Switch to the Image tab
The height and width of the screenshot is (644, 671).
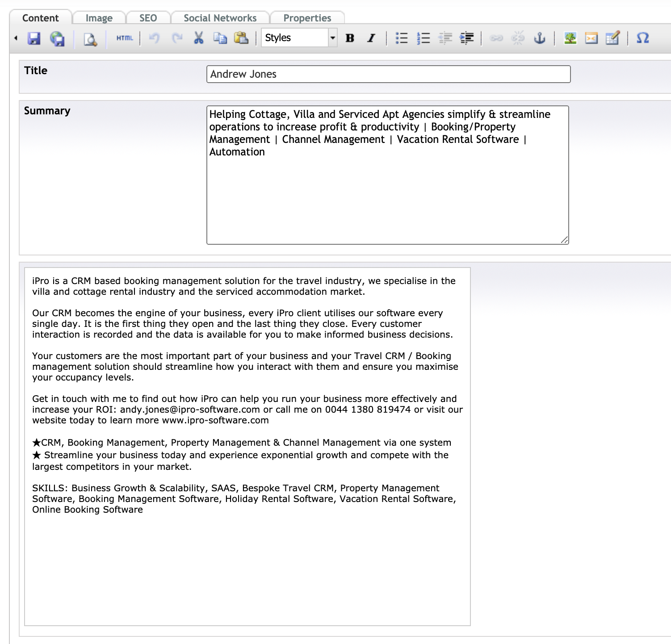(x=99, y=18)
